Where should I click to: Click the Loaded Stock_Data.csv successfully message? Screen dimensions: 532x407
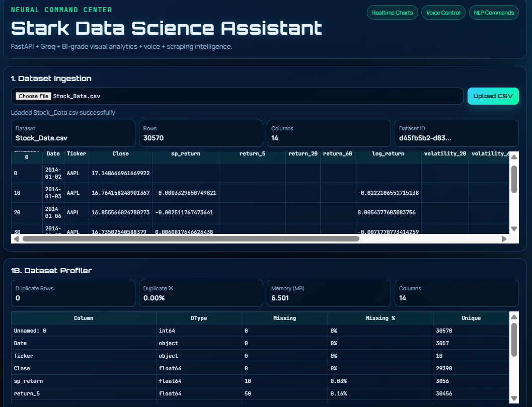[x=63, y=113]
